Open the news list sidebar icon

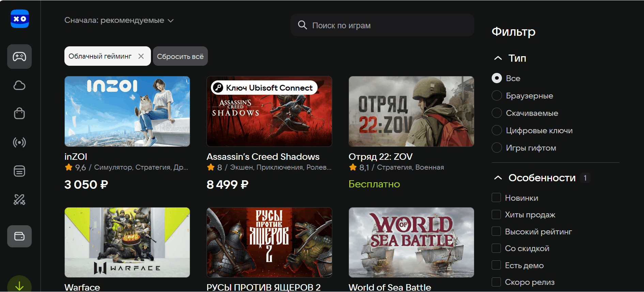pos(19,171)
